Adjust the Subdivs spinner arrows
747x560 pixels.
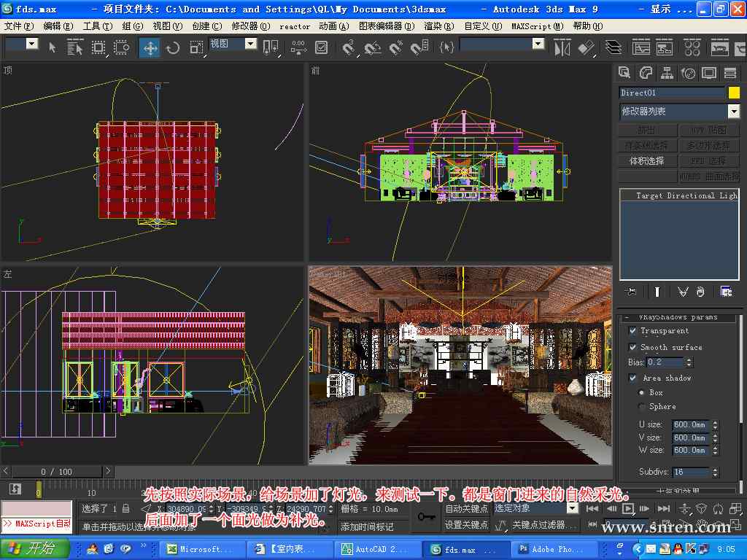pos(715,472)
